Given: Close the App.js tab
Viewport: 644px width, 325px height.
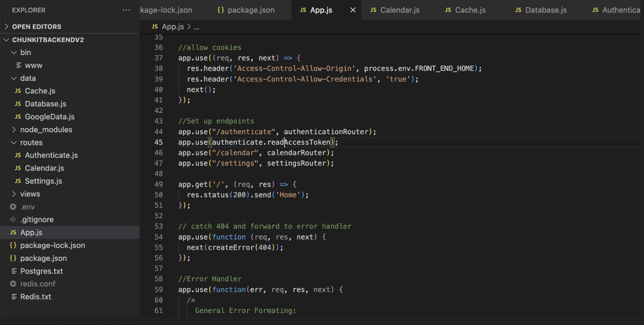Looking at the screenshot, I should 353,10.
